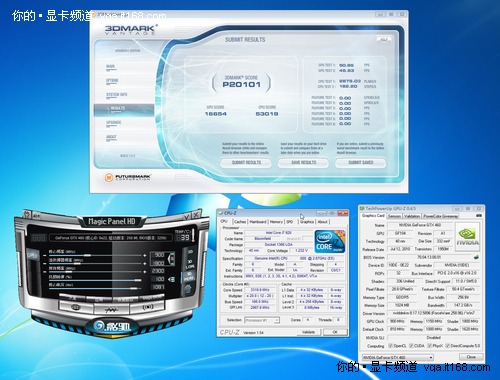Toggle the clock link lock icon in Magic Panel
This screenshot has width=500, height=380.
(171, 258)
